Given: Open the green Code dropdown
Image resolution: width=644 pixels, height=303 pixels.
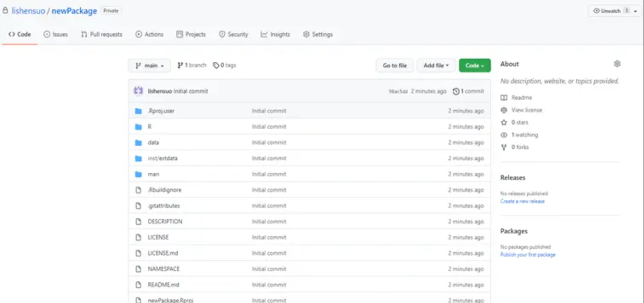Looking at the screenshot, I should pos(474,66).
